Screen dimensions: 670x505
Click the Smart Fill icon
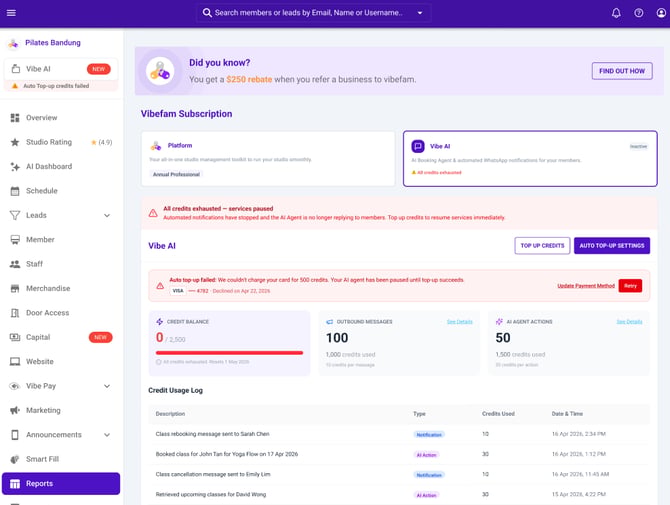click(15, 459)
